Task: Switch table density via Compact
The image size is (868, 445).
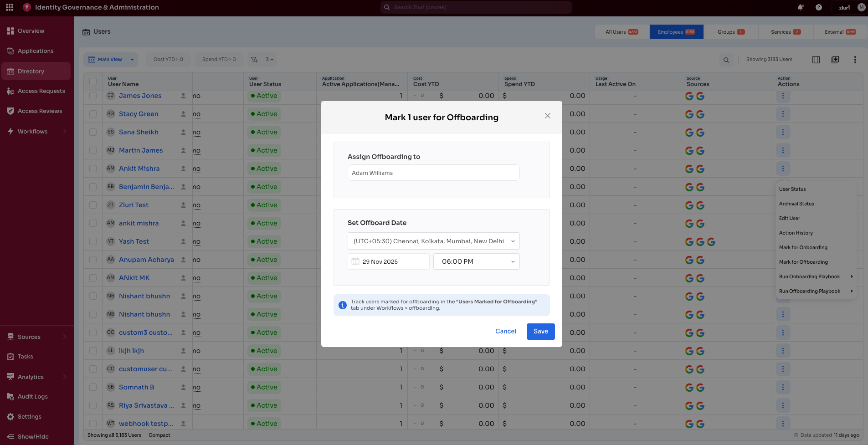Action: click(159, 435)
